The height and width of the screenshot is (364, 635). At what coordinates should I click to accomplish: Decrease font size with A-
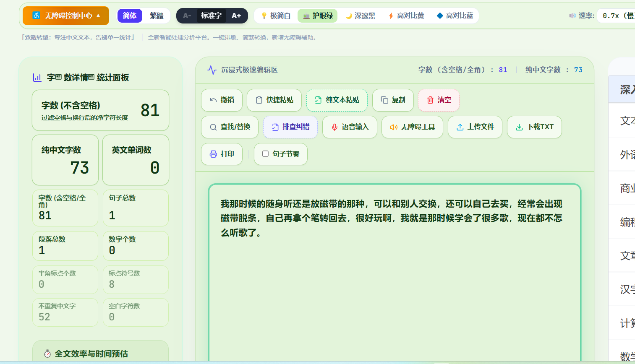[x=187, y=16]
